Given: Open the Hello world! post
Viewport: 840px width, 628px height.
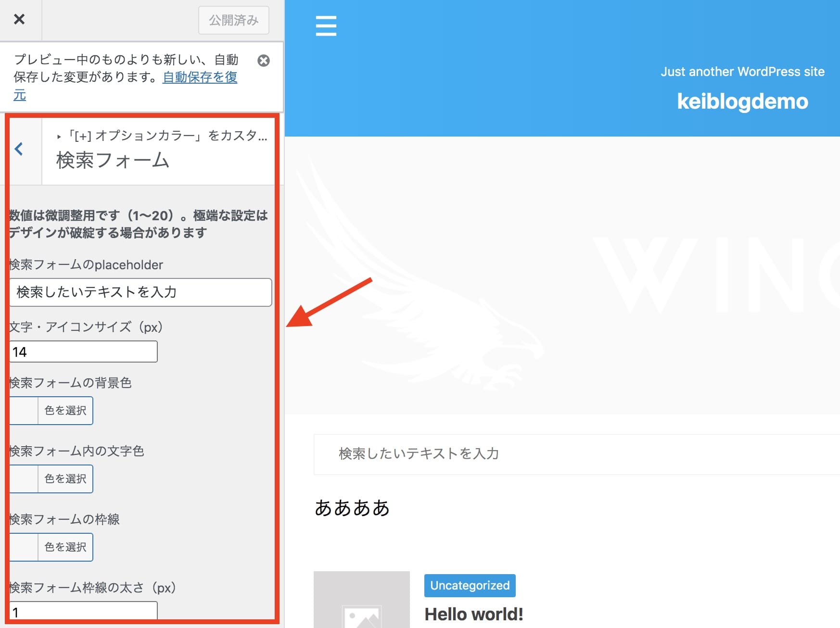Looking at the screenshot, I should (473, 614).
